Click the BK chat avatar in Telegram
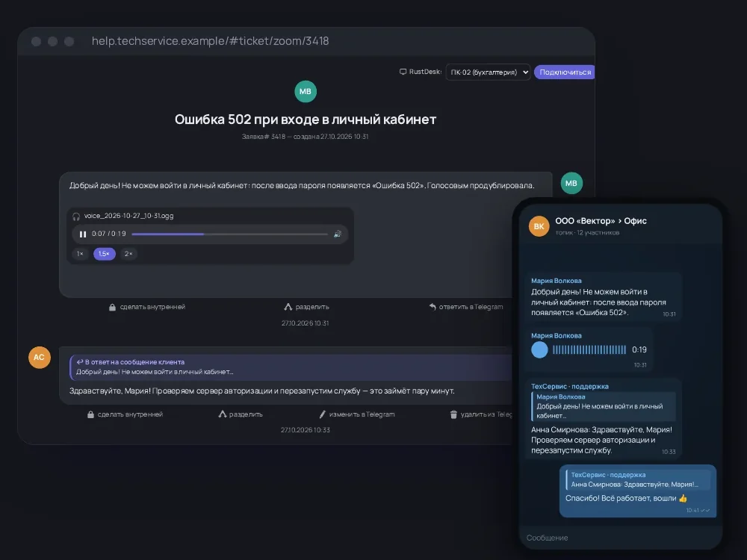 coord(539,226)
